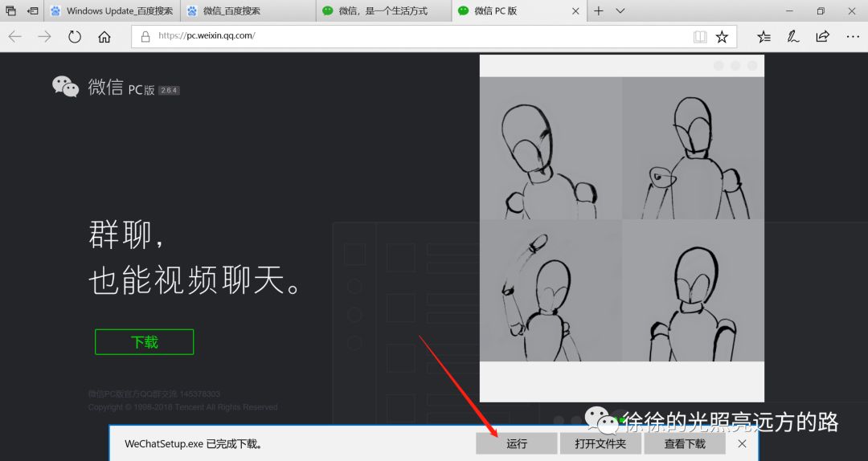Close the 微信 PC 版 tab
868x461 pixels.
[575, 10]
